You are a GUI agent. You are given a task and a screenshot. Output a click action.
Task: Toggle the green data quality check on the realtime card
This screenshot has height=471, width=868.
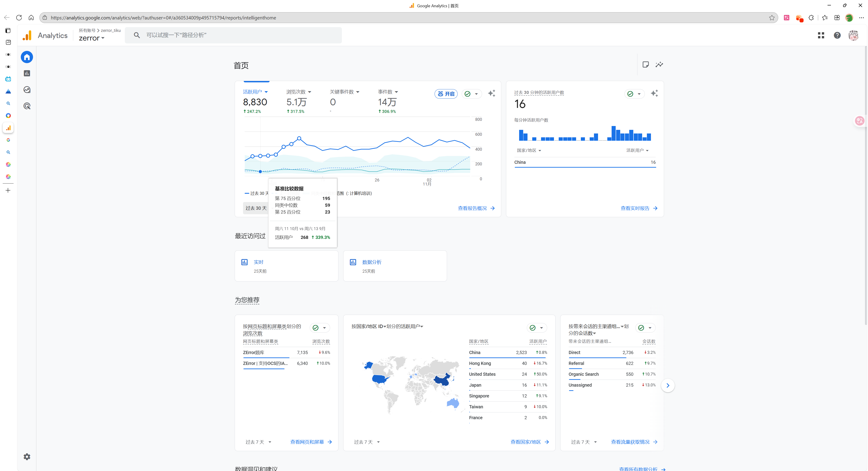tap(630, 94)
